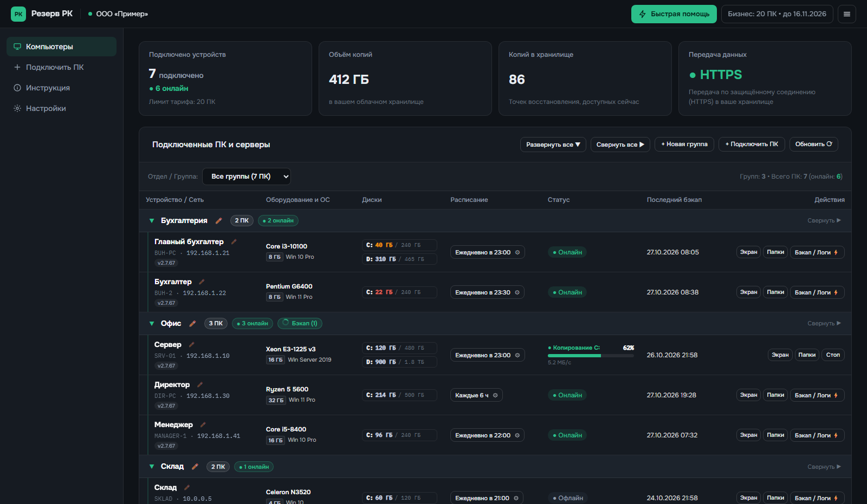Edit the Бухгалтерия group name pencil
Viewport: 867px width, 504px height.
[219, 220]
